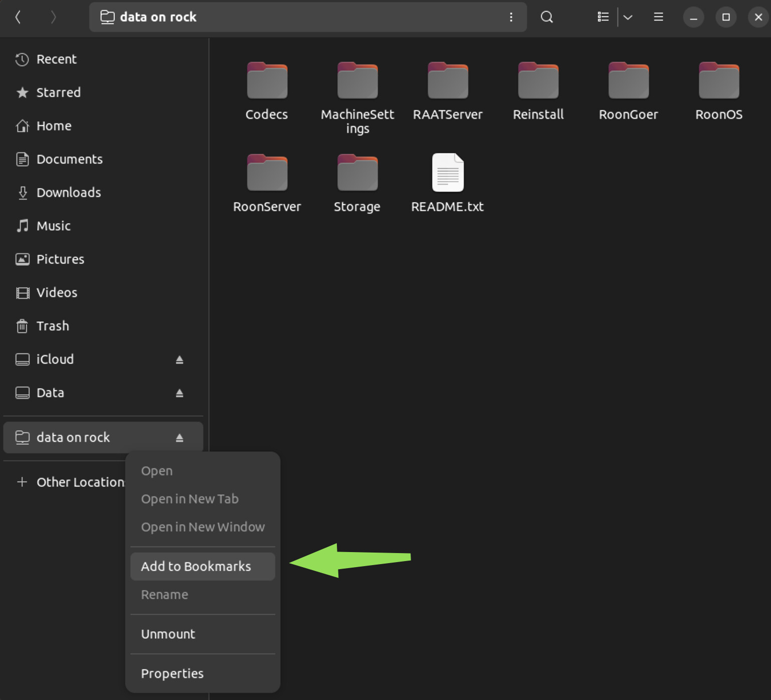Eject the Data drive
The height and width of the screenshot is (700, 771).
(x=179, y=393)
